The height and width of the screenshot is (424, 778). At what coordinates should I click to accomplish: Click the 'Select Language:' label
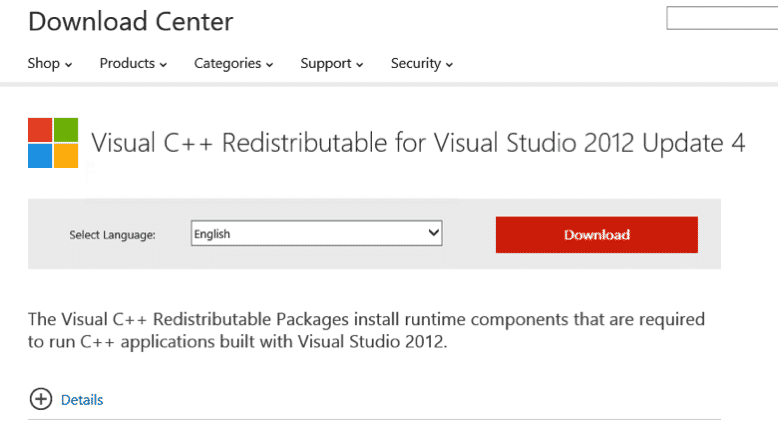pyautogui.click(x=112, y=235)
